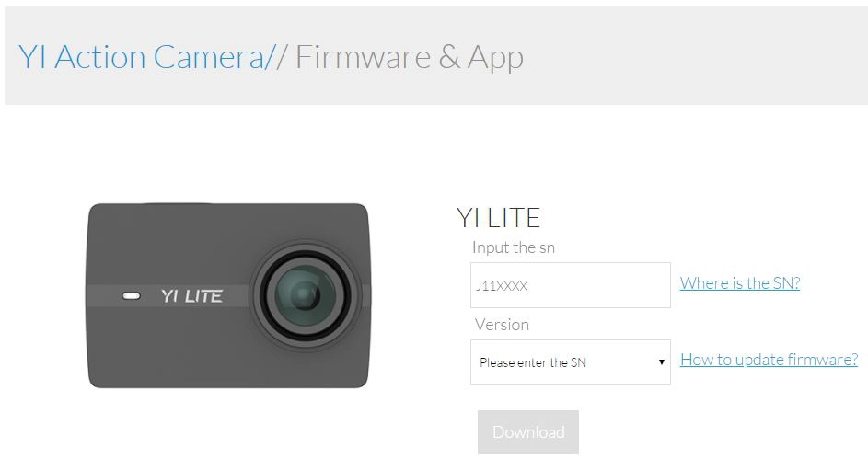Viewport: 868px width, 459px height.
Task: Click the shutter button bump atop the camera
Action: [x=177, y=203]
